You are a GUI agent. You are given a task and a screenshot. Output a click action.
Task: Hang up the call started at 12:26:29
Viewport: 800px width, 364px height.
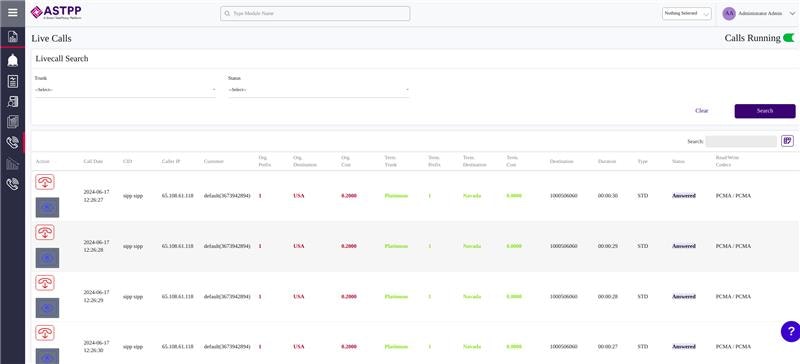tap(45, 283)
